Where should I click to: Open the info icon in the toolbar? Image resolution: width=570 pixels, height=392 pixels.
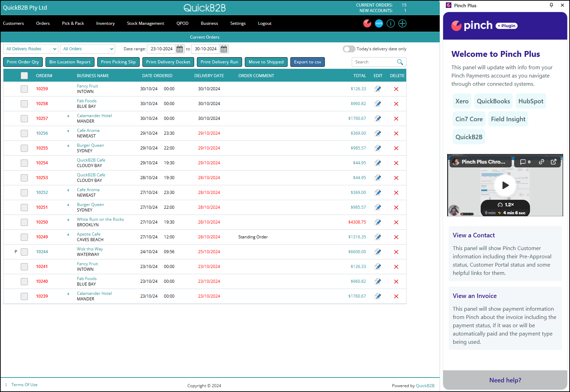391,23
